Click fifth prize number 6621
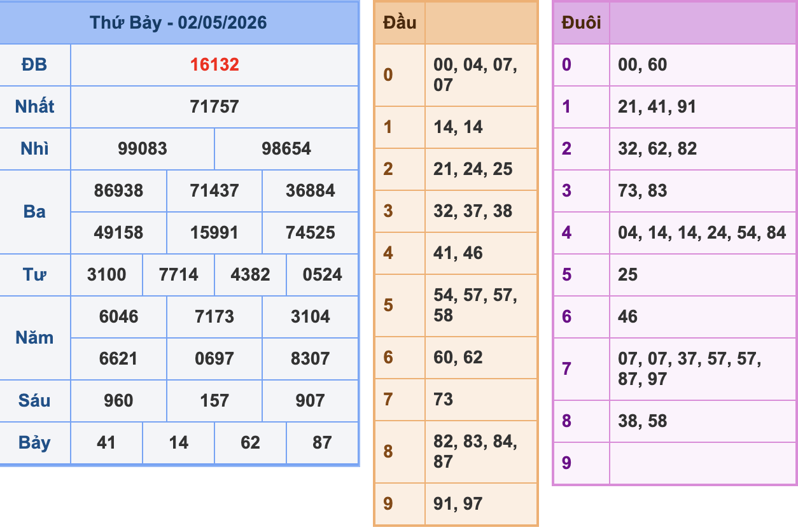This screenshot has height=532, width=798. [x=118, y=359]
